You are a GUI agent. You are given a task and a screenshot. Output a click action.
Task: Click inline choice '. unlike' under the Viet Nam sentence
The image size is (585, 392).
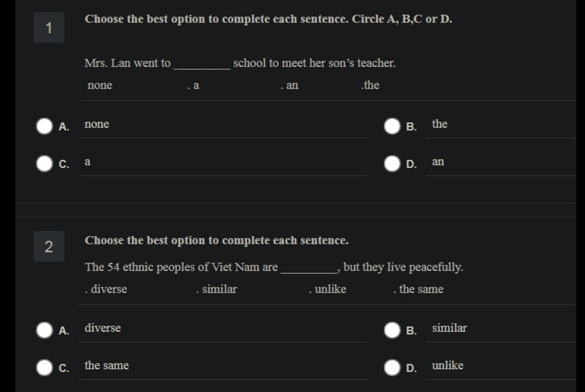(327, 289)
